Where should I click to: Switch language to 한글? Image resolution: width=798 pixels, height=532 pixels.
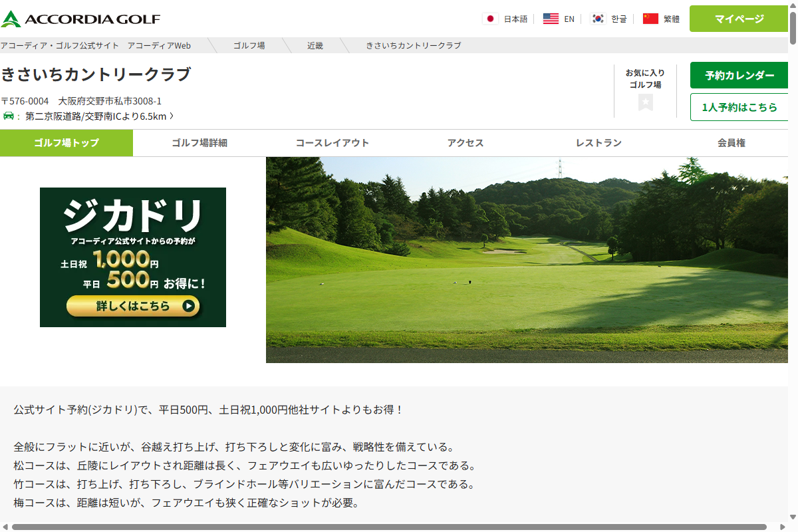click(619, 19)
